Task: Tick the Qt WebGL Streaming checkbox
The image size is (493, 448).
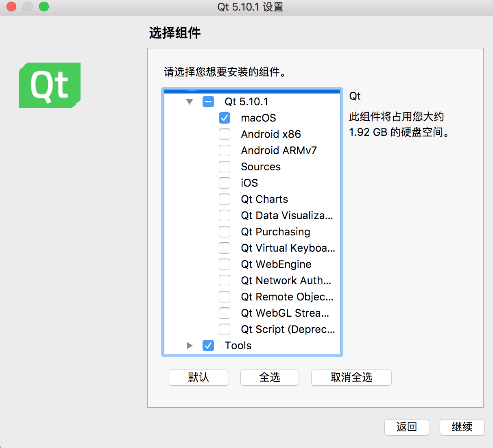Action: 225,313
